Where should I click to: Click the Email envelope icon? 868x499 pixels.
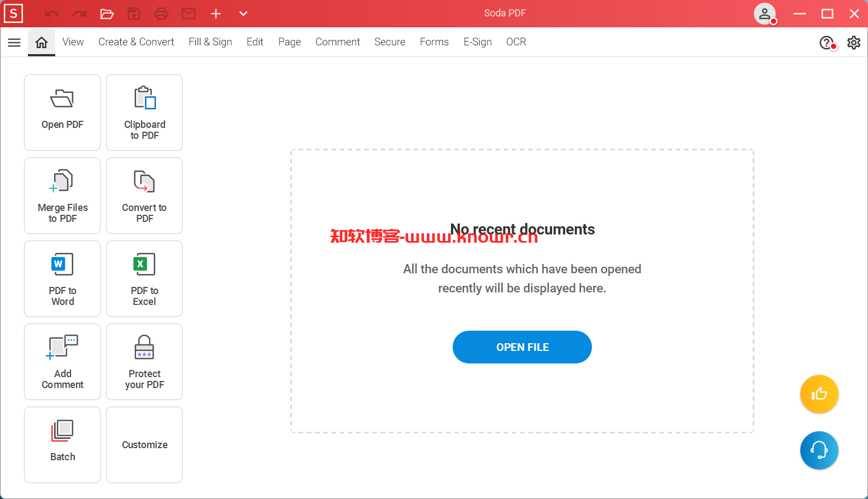click(x=189, y=14)
